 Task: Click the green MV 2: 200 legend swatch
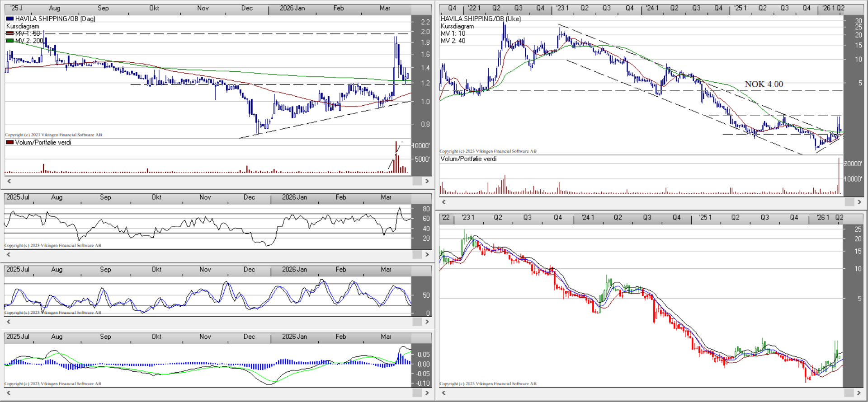(9, 41)
